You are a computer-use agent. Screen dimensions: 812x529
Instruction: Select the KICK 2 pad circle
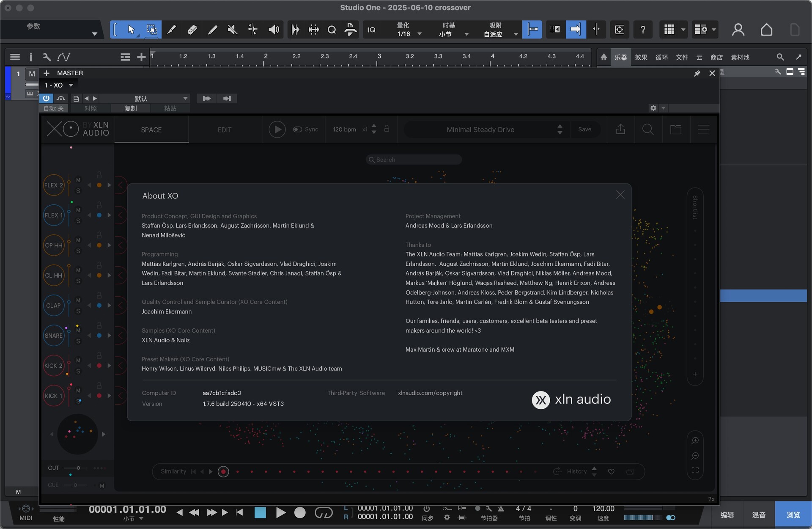[54, 366]
